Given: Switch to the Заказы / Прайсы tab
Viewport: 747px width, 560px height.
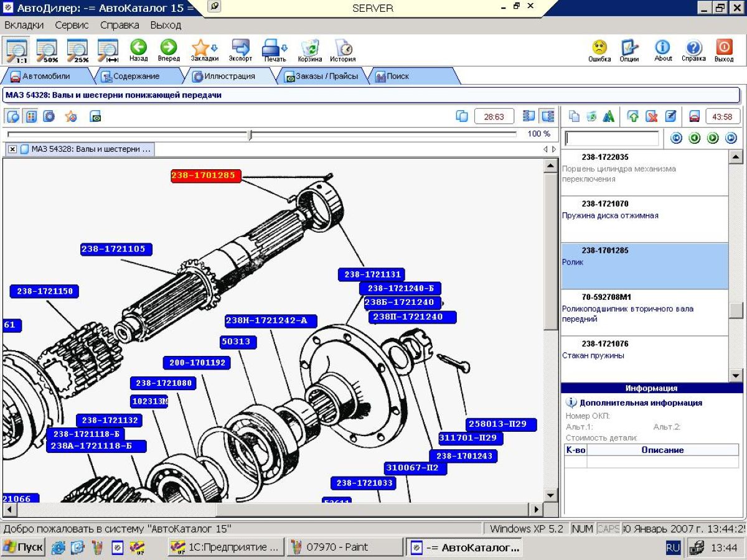Looking at the screenshot, I should [321, 76].
